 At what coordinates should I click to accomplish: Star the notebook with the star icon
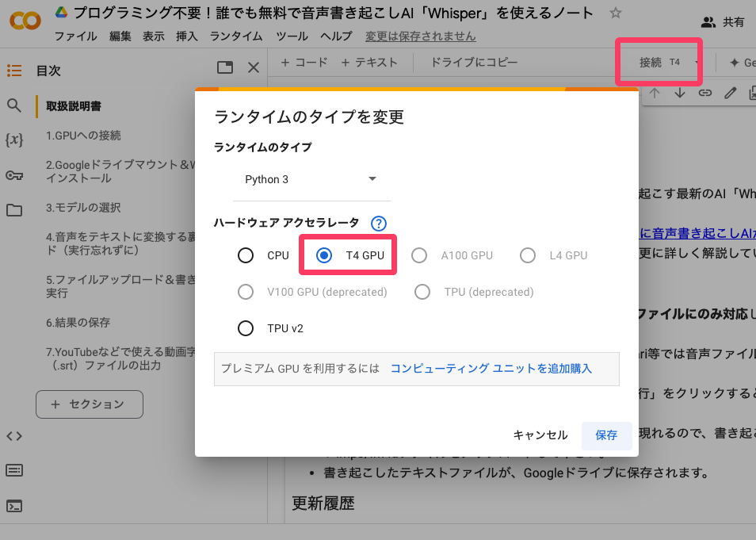(616, 13)
